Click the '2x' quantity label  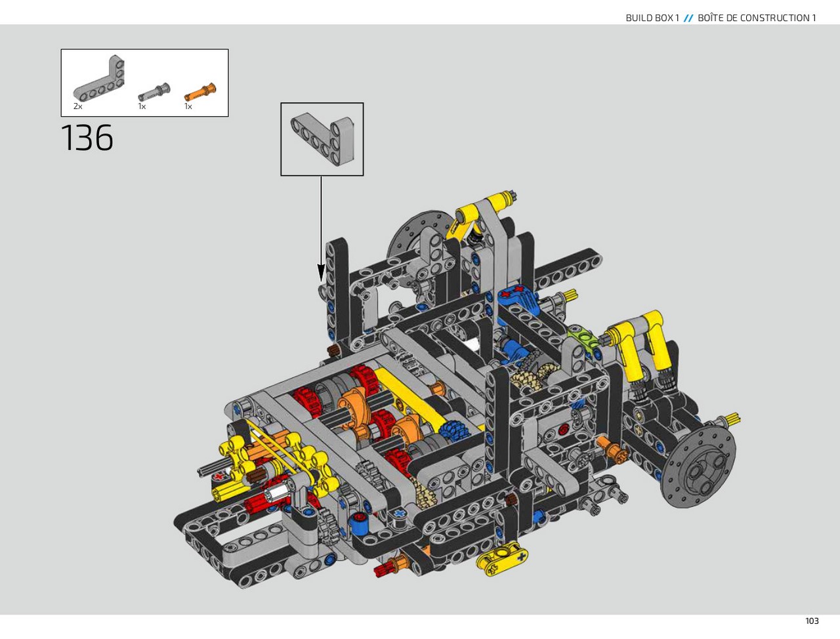tap(78, 106)
